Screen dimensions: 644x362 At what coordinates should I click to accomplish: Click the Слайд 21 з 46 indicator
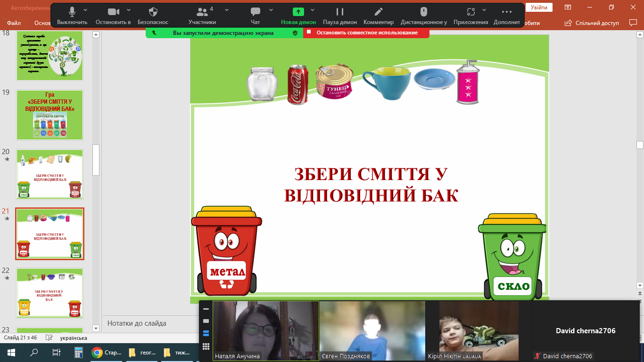[x=20, y=338]
